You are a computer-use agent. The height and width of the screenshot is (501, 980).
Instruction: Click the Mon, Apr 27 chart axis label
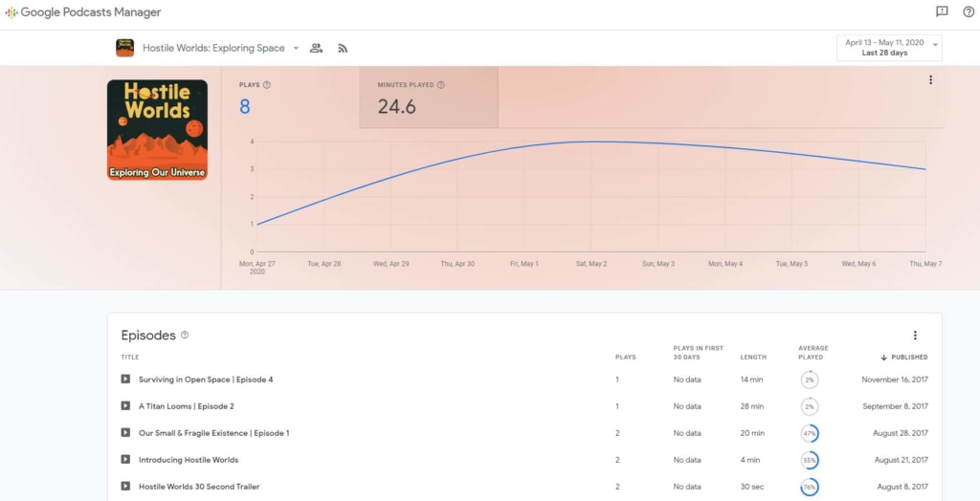coord(256,268)
